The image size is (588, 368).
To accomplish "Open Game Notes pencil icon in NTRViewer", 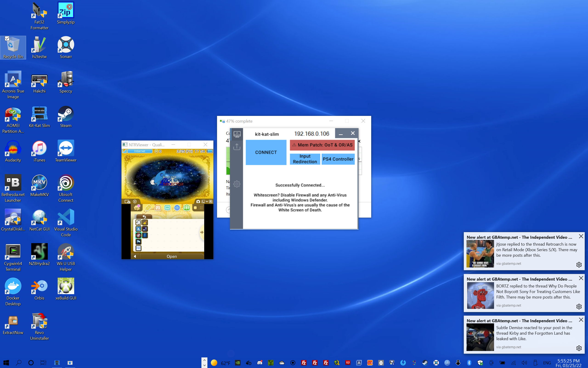I will 148,208.
